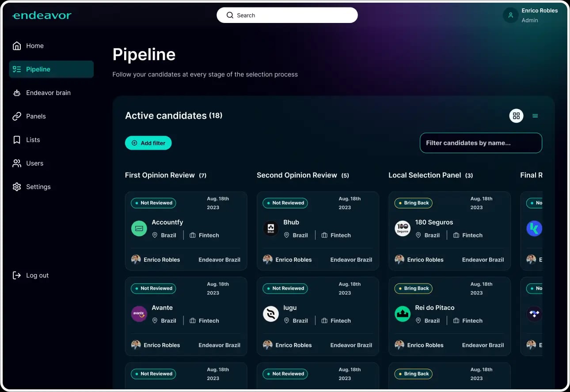Select the Users icon in the sidebar
This screenshot has height=392, width=570.
17,163
